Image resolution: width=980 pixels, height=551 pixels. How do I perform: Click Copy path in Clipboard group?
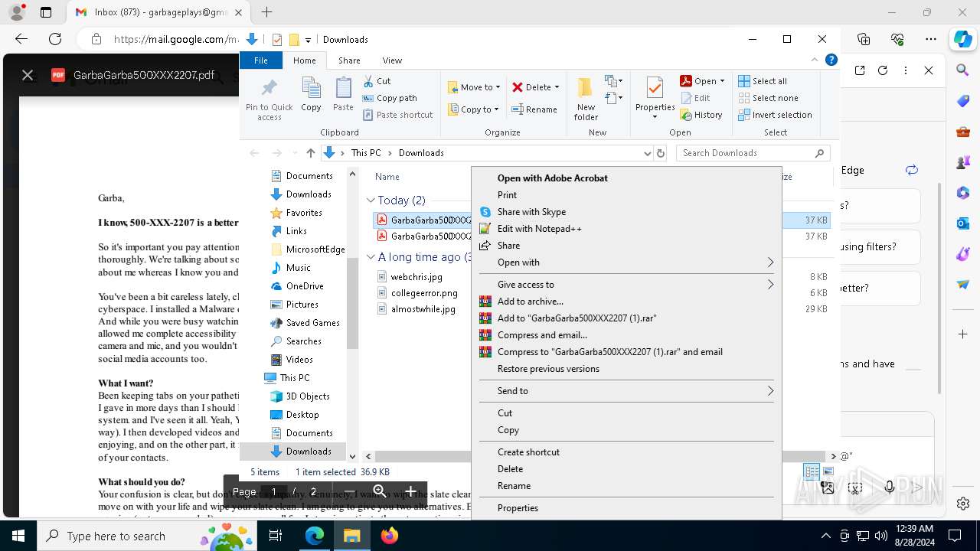(390, 98)
